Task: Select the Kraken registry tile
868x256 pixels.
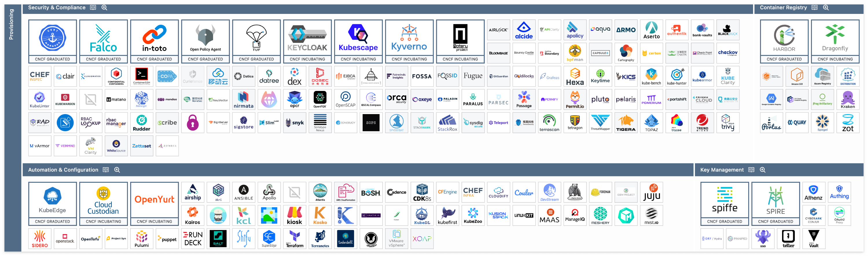Action: coord(848,100)
